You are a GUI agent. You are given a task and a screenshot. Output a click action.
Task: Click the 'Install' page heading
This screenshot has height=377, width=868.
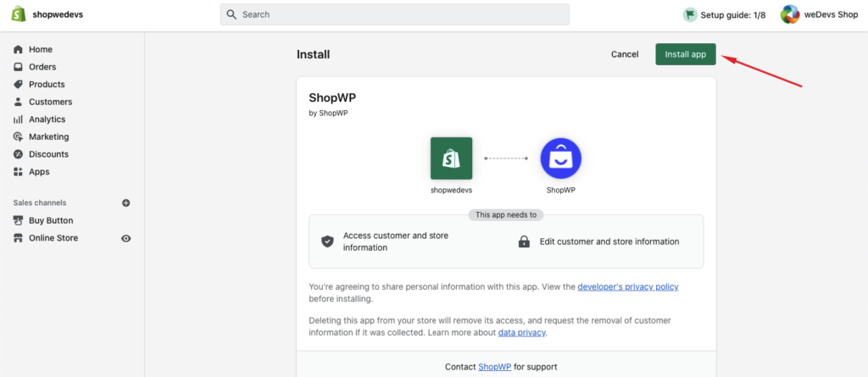(x=314, y=54)
